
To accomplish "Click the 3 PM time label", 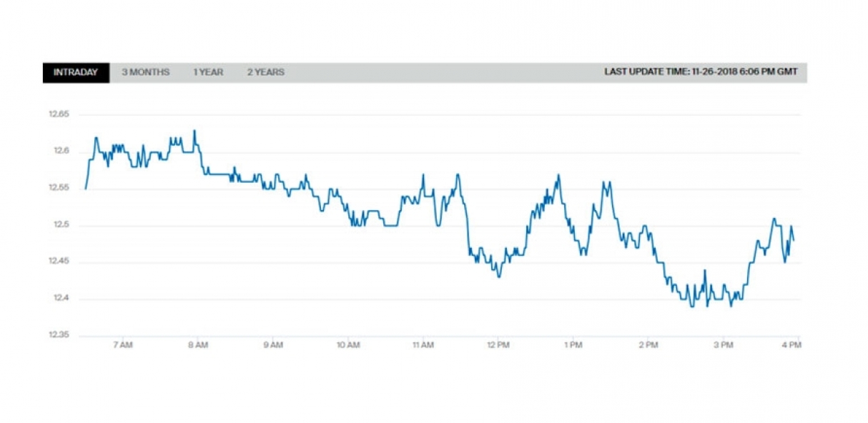I will click(x=723, y=346).
